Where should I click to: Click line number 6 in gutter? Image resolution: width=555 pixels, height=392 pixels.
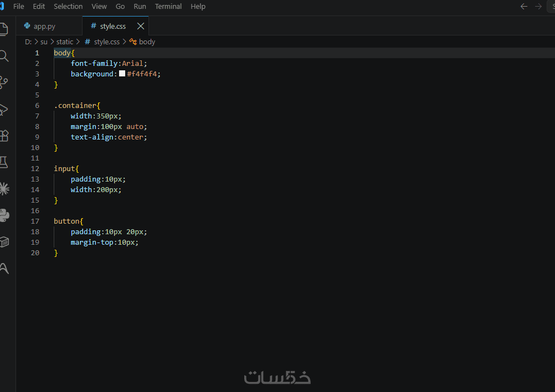click(x=37, y=105)
